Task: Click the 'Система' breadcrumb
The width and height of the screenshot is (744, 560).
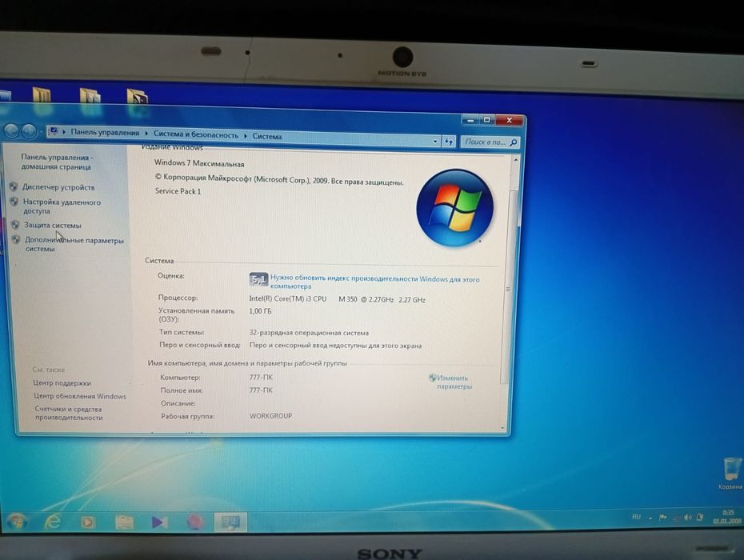Action: (266, 136)
